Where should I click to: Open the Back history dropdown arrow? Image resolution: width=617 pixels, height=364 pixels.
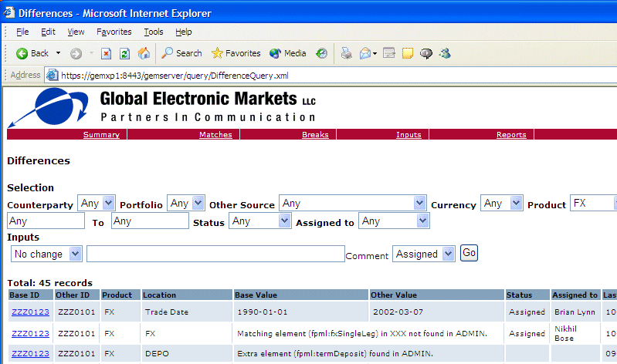[58, 53]
